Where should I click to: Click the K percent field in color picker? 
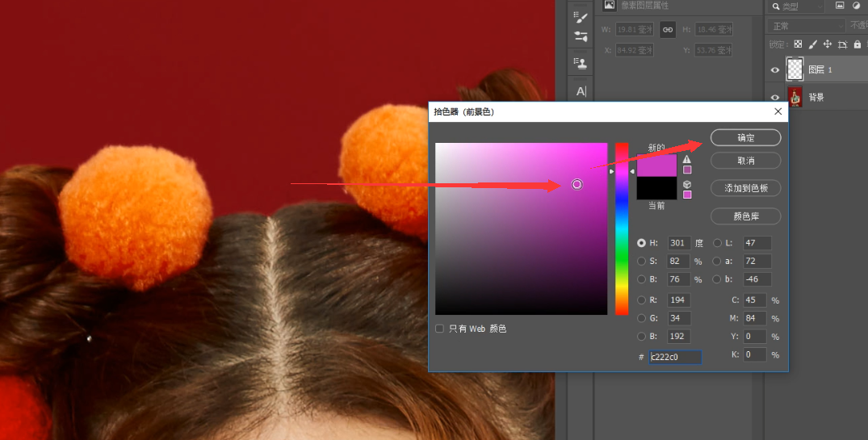tap(755, 354)
